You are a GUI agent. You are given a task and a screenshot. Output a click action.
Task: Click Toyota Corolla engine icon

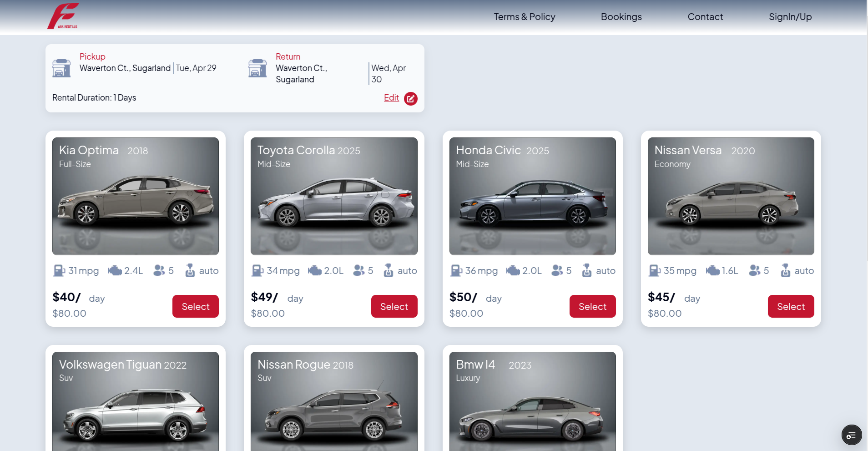[314, 271]
